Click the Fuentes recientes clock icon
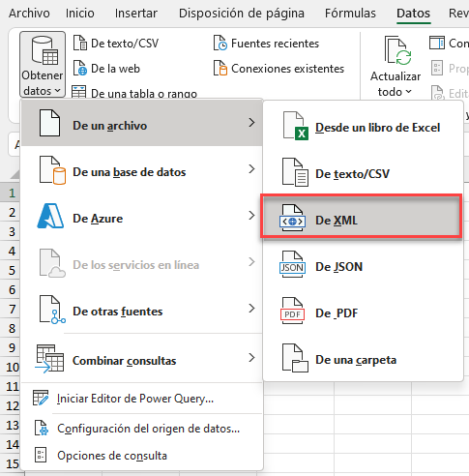This screenshot has width=469, height=476. tap(220, 44)
